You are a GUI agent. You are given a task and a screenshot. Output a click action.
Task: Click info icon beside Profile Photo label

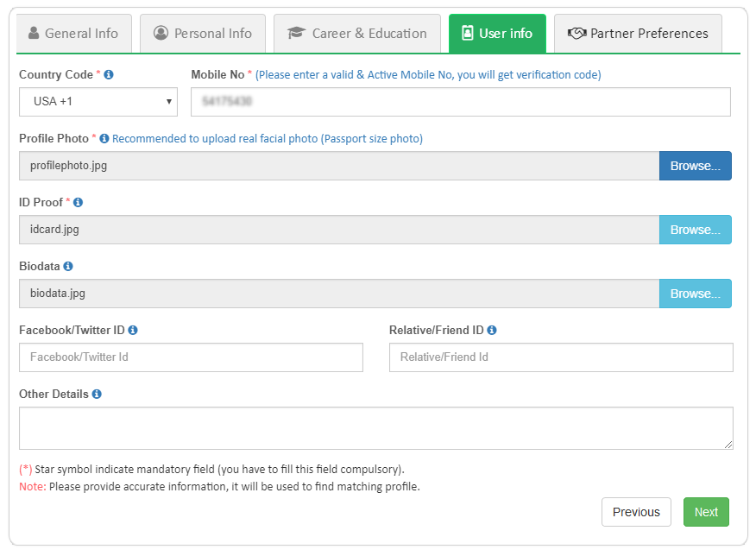pyautogui.click(x=104, y=139)
